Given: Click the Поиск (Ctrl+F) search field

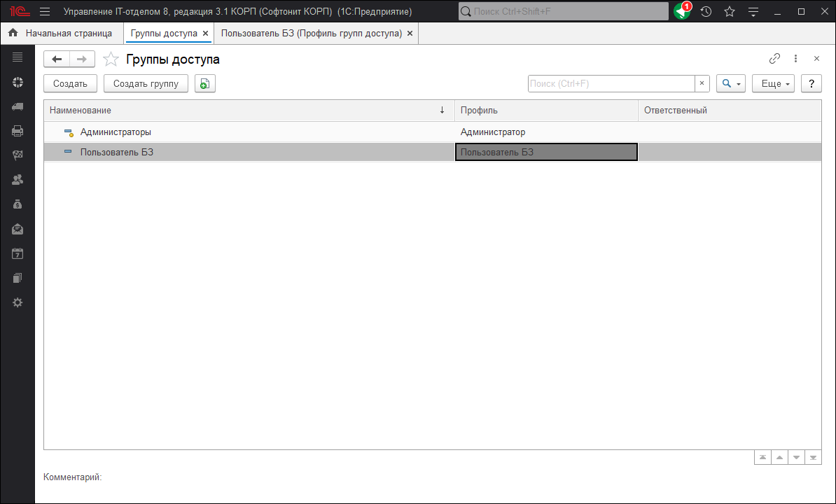Looking at the screenshot, I should (611, 84).
